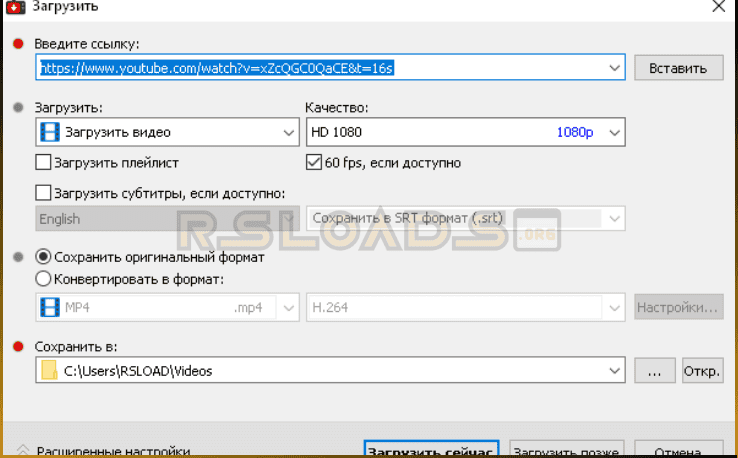738x458 pixels.
Task: Open the Сохранить в SRT формат dropdown
Action: [x=465, y=218]
